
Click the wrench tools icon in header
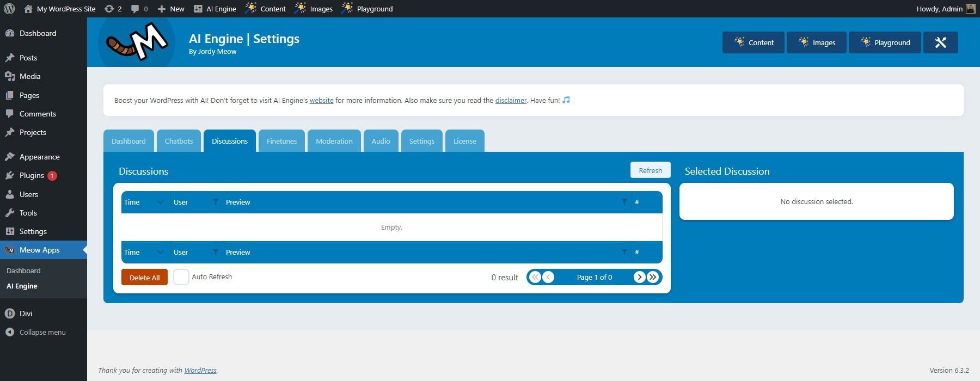pos(940,42)
